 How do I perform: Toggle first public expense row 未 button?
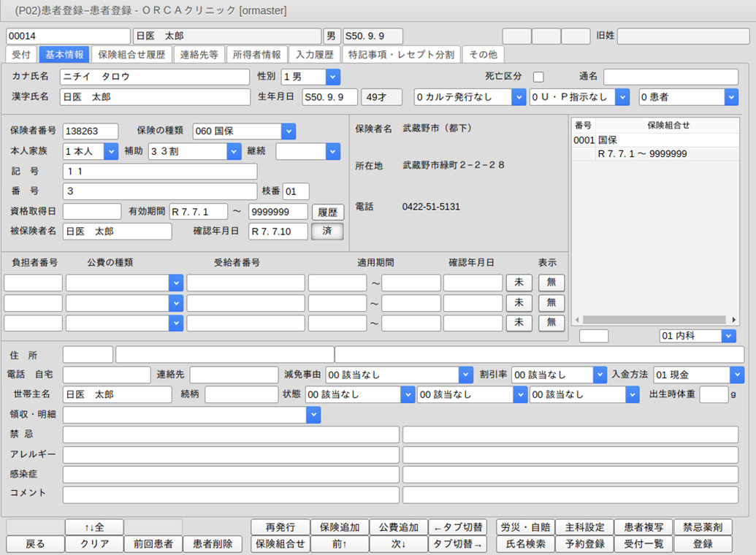[x=519, y=283]
